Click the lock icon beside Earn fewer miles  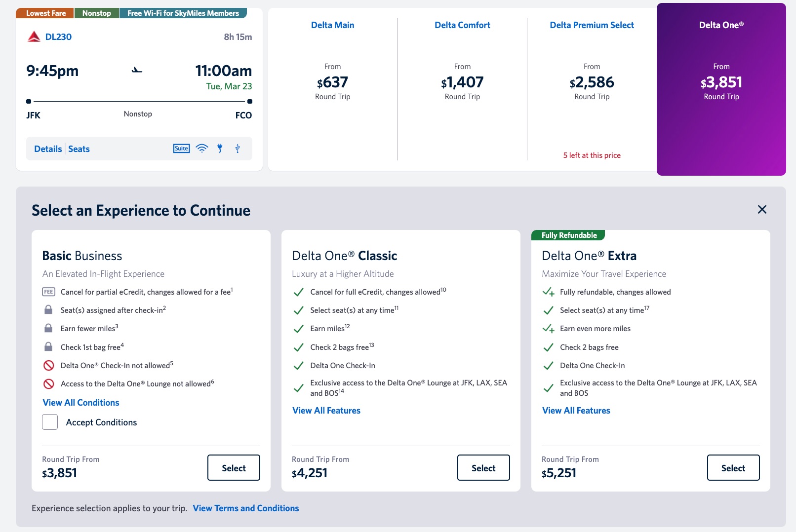click(x=48, y=328)
